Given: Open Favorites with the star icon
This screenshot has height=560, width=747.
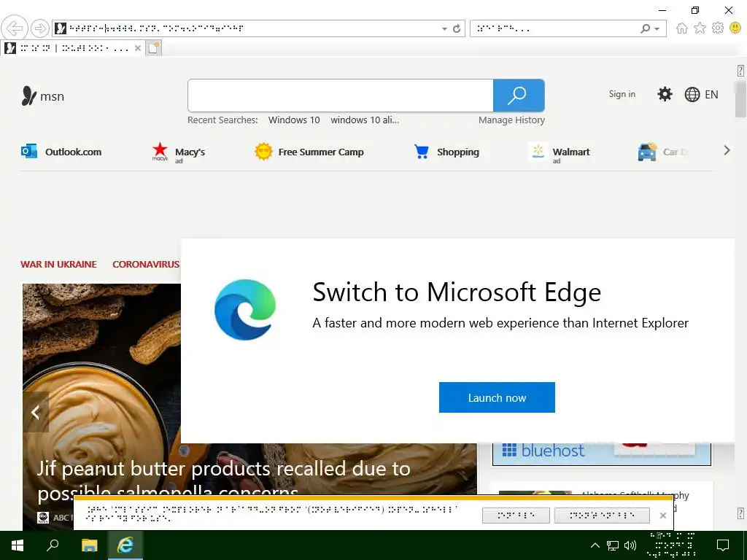Looking at the screenshot, I should coord(700,28).
